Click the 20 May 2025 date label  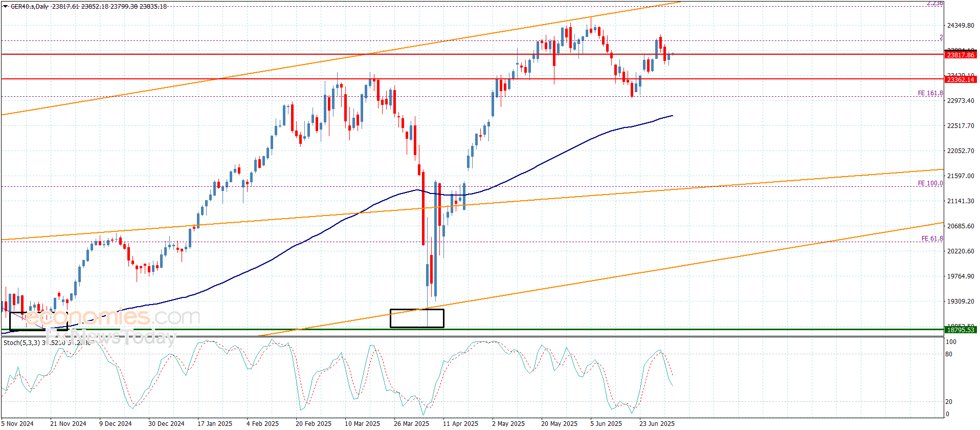559,423
